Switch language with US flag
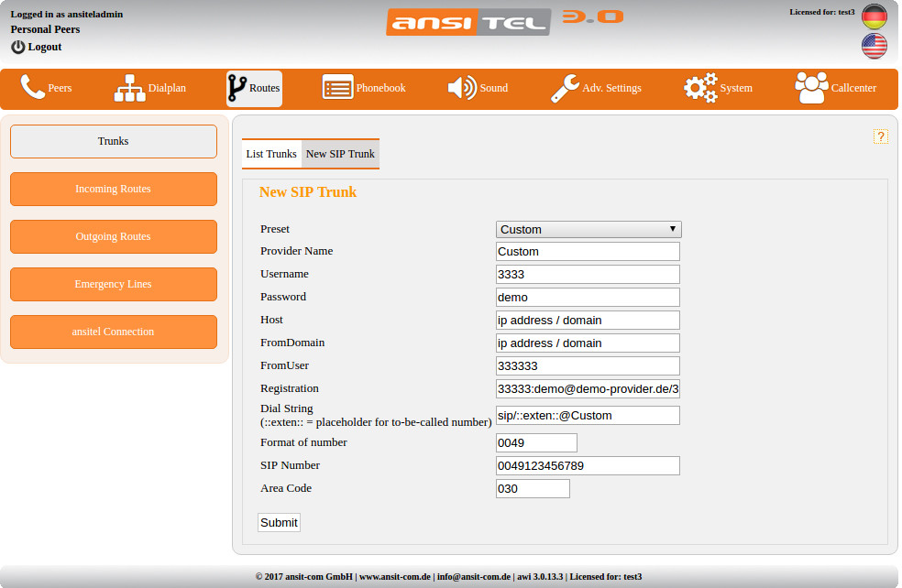This screenshot has width=902, height=588. [x=874, y=46]
